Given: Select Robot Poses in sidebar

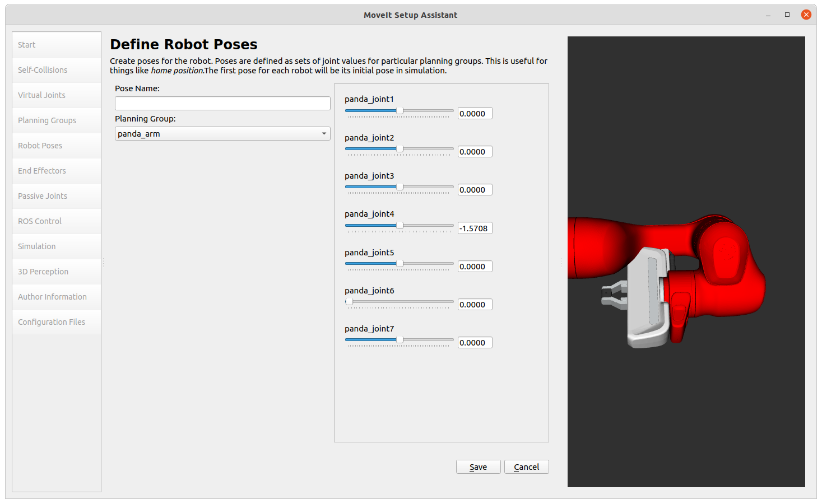Looking at the screenshot, I should point(57,146).
